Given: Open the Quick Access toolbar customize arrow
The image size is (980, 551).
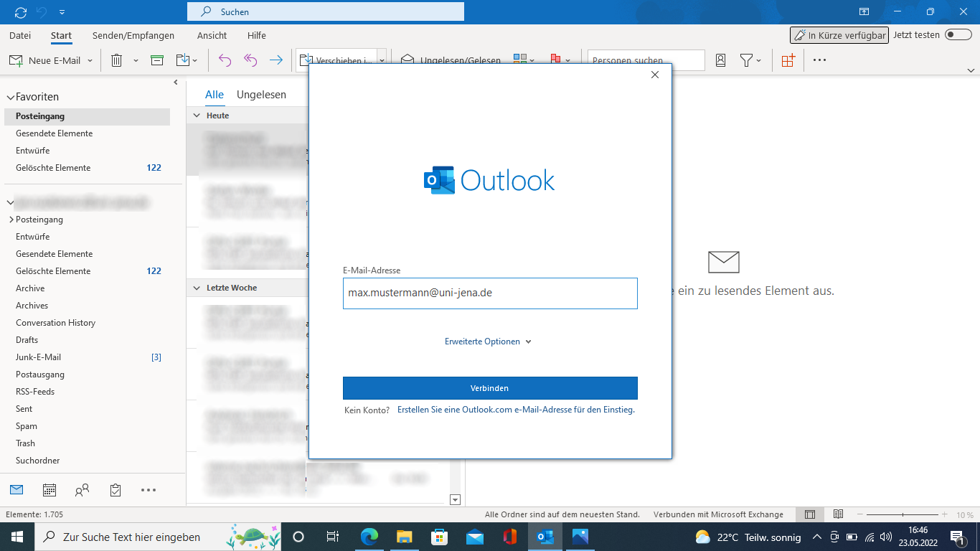Looking at the screenshot, I should tap(62, 12).
